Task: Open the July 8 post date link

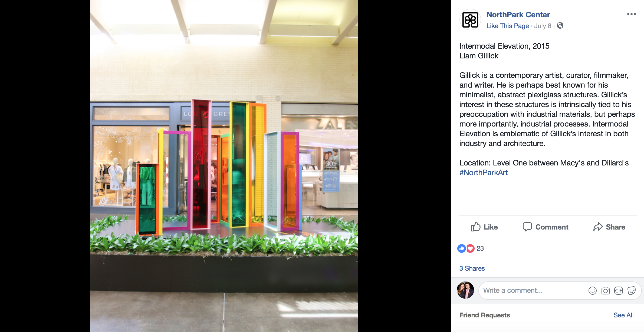Action: coord(543,26)
